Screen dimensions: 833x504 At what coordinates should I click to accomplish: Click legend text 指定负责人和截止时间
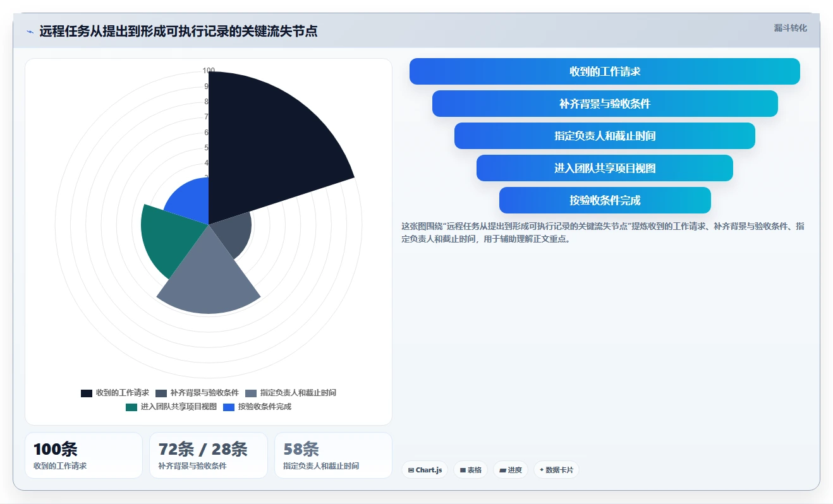pyautogui.click(x=298, y=393)
